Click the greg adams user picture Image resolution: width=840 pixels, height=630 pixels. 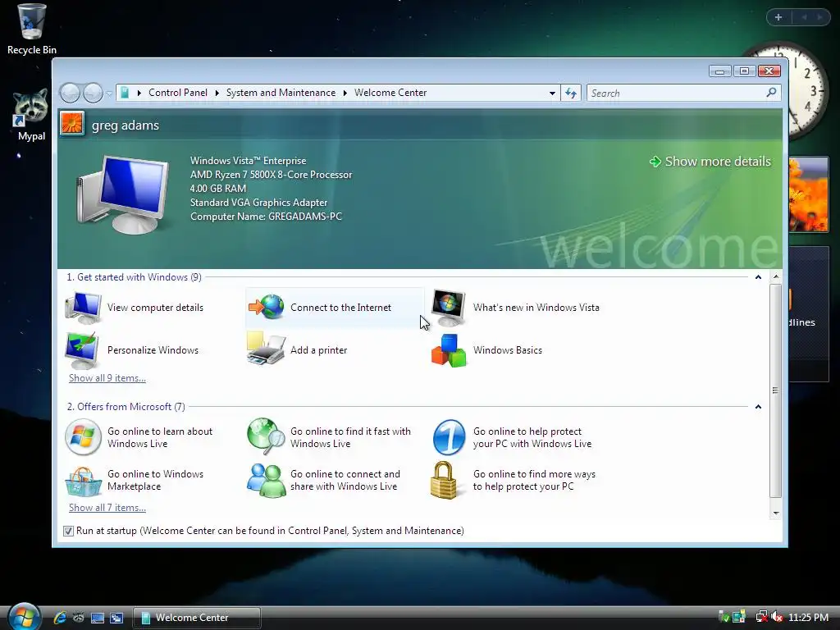(x=72, y=124)
